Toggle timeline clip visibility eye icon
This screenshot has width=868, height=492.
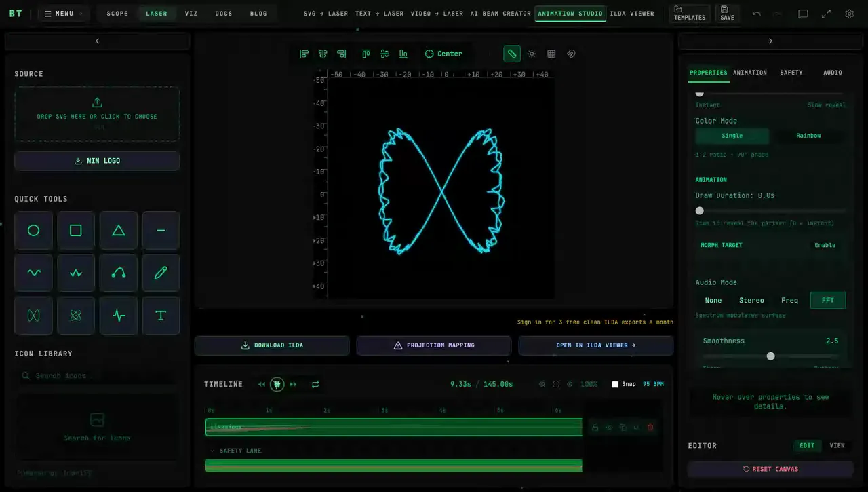(x=609, y=428)
